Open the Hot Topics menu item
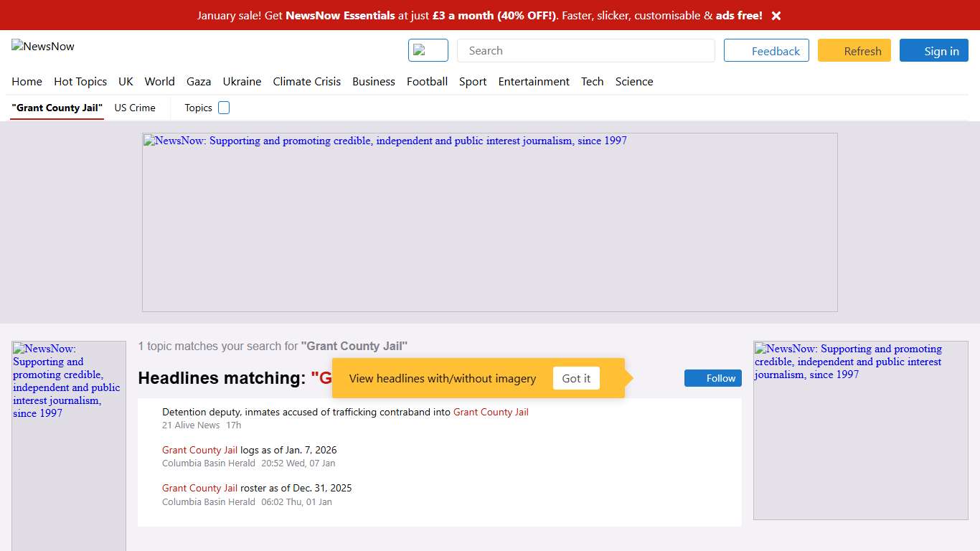This screenshot has width=980, height=551. click(80, 82)
